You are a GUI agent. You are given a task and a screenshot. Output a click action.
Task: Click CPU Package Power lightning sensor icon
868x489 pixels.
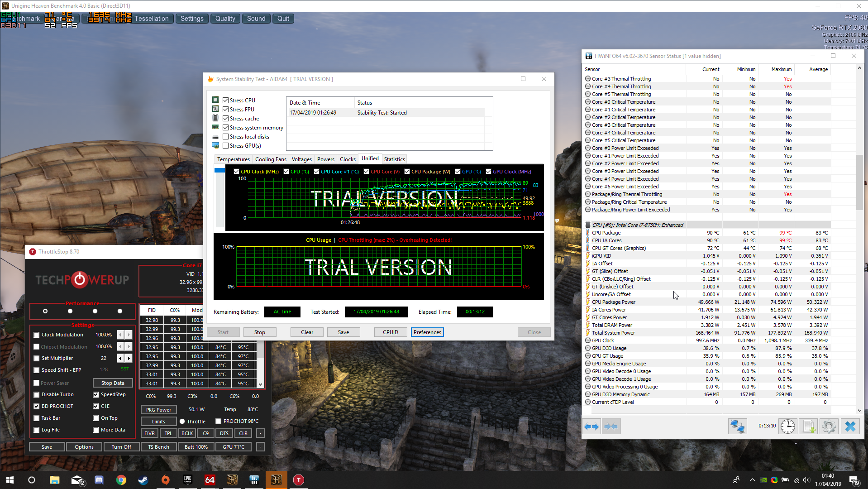click(x=588, y=302)
